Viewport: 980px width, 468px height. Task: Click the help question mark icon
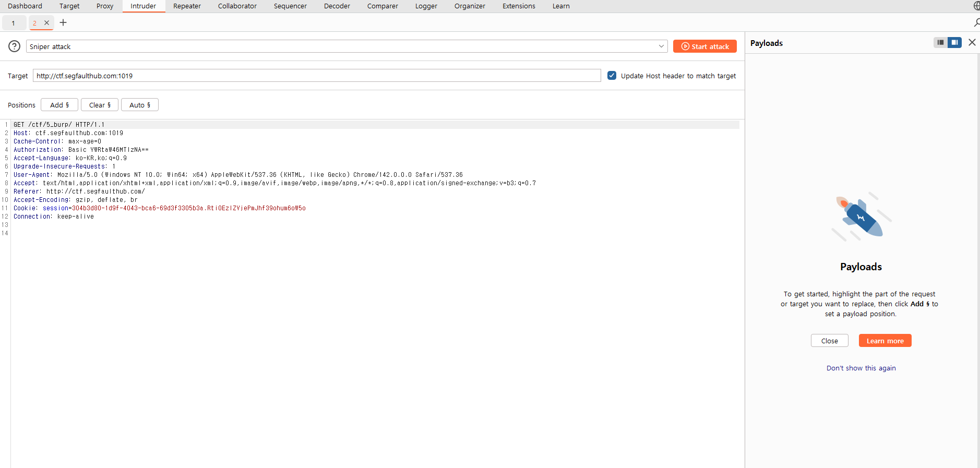point(15,46)
